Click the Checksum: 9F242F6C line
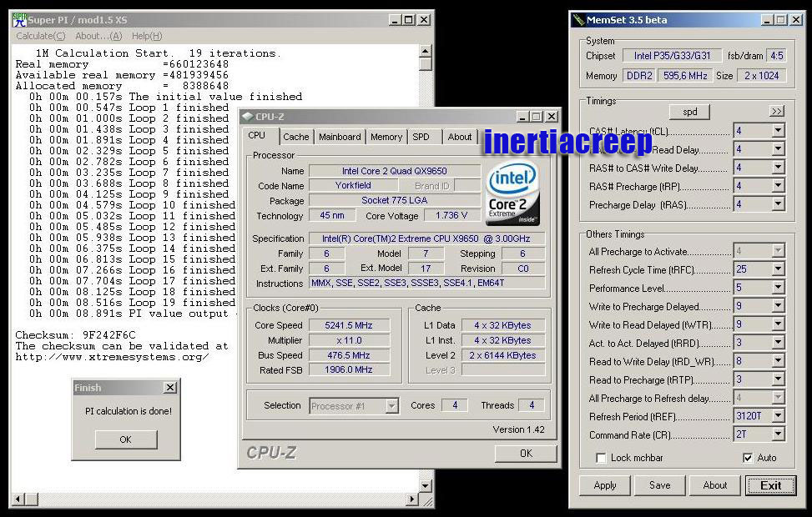The image size is (812, 517). pos(76,335)
